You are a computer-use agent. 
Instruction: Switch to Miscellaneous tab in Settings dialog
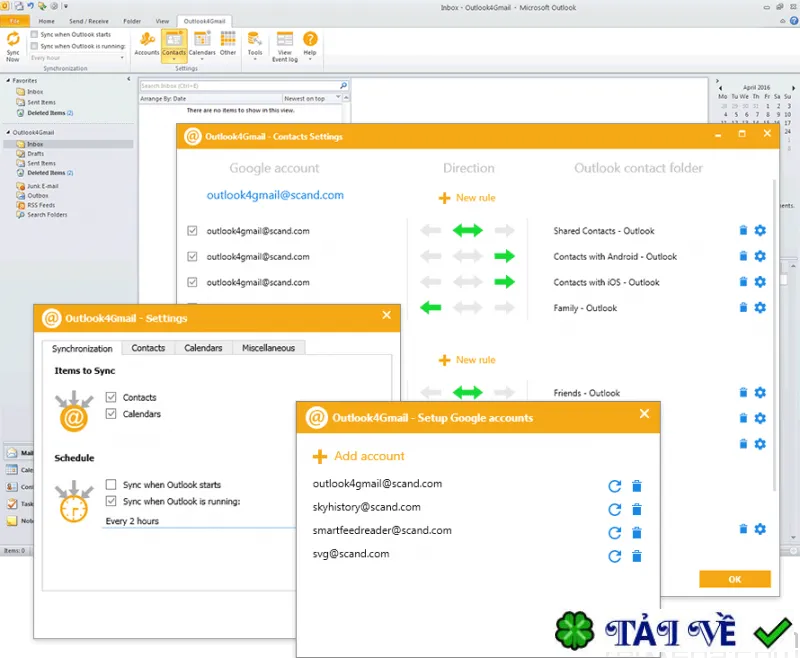[268, 348]
